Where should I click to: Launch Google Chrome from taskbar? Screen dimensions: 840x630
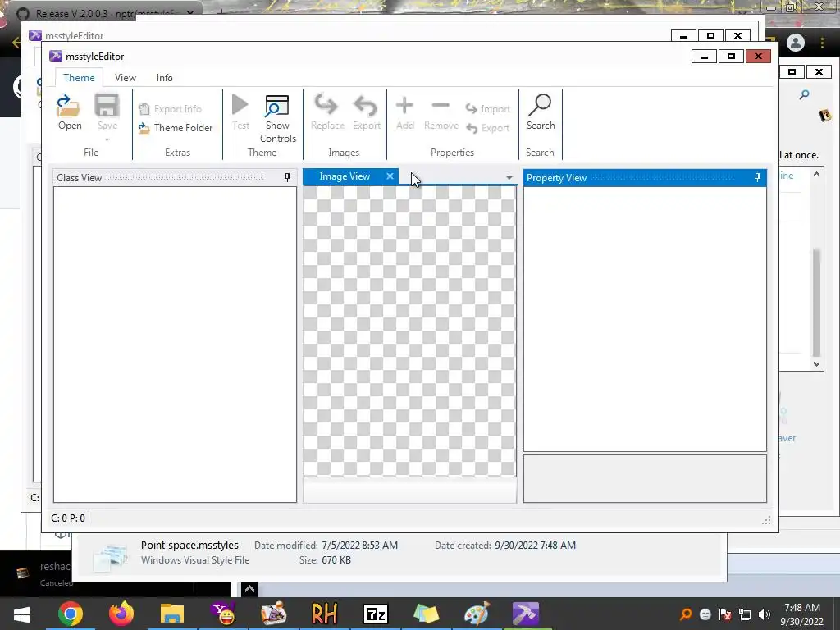click(71, 614)
